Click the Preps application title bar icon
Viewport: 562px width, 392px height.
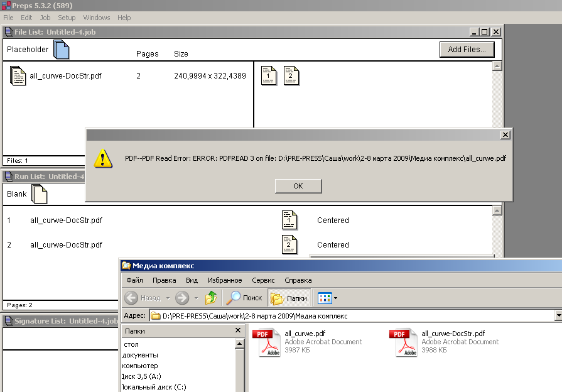click(x=6, y=6)
